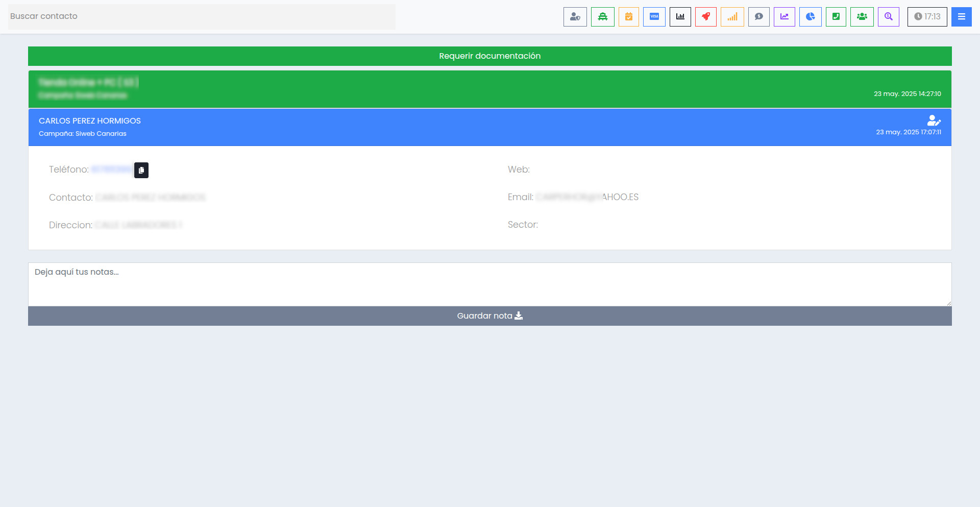Image resolution: width=980 pixels, height=507 pixels.
Task: Open the purple dollar search icon
Action: click(888, 17)
